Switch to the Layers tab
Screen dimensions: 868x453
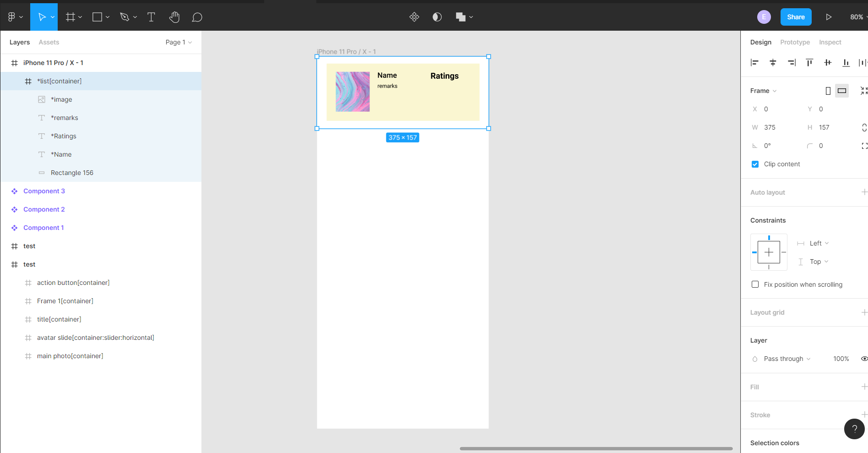[x=20, y=42]
